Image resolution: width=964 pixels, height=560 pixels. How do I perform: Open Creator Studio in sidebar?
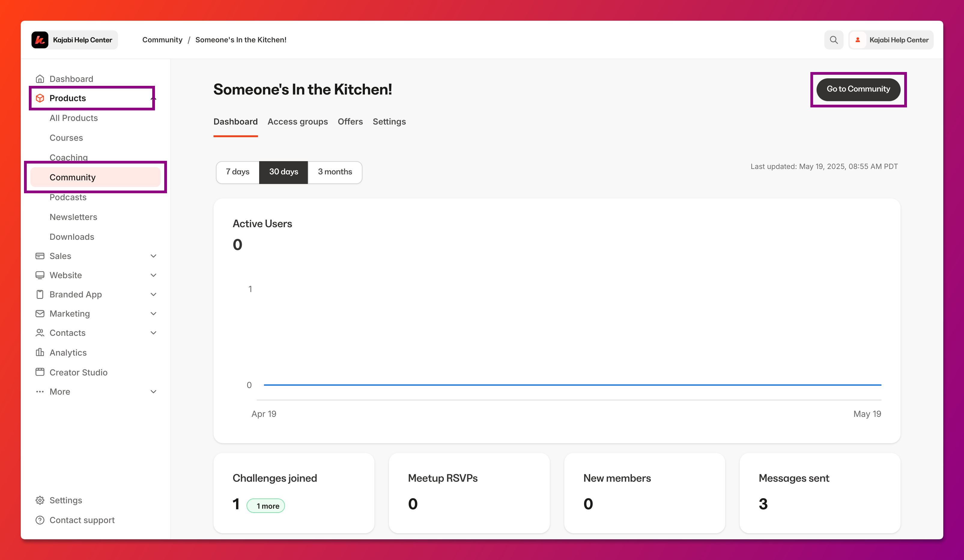point(78,372)
